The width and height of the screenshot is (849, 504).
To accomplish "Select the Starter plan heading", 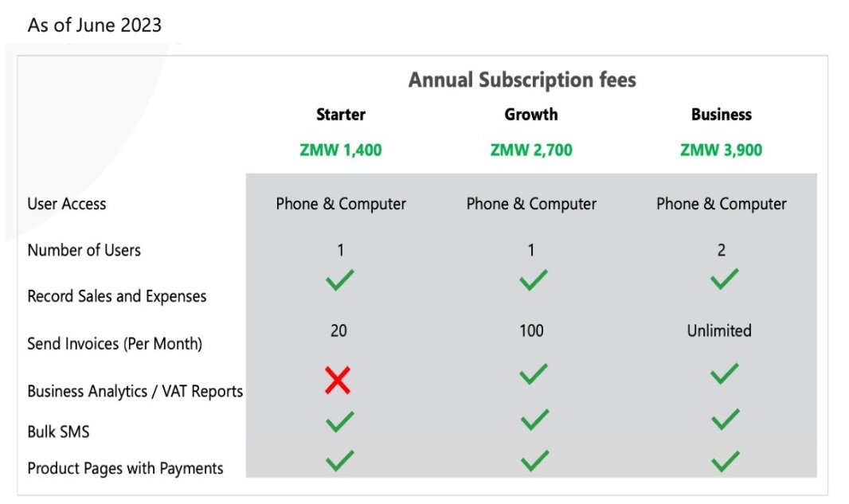I will pyautogui.click(x=341, y=114).
